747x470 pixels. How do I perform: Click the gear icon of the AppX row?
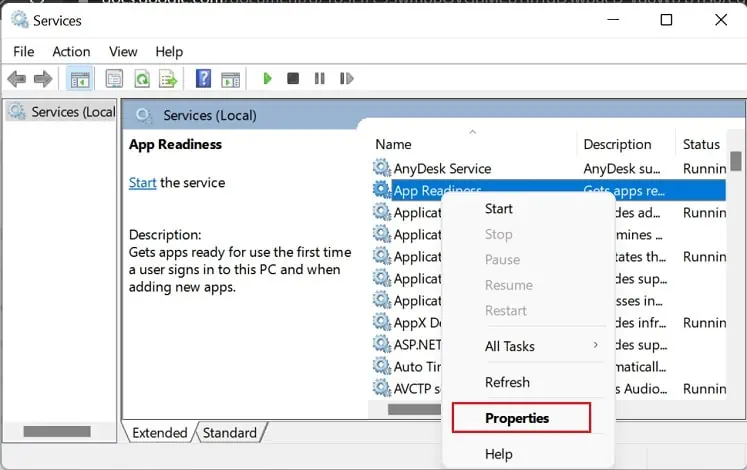coord(382,322)
